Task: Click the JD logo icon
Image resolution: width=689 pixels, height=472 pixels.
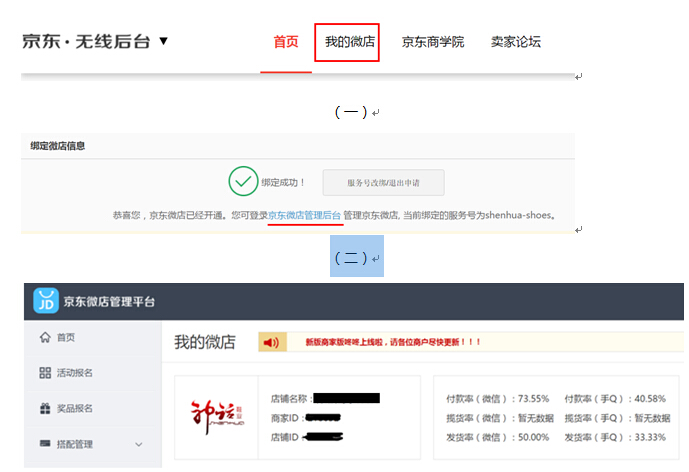Action: 46,301
